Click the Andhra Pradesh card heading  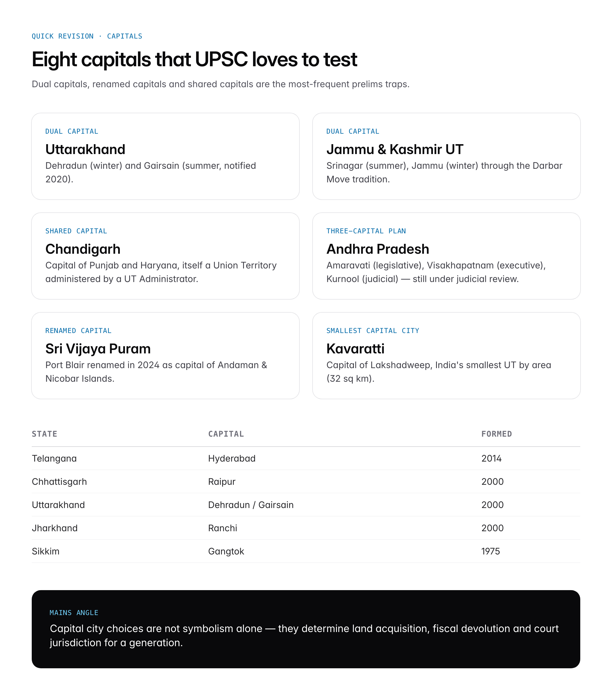377,249
